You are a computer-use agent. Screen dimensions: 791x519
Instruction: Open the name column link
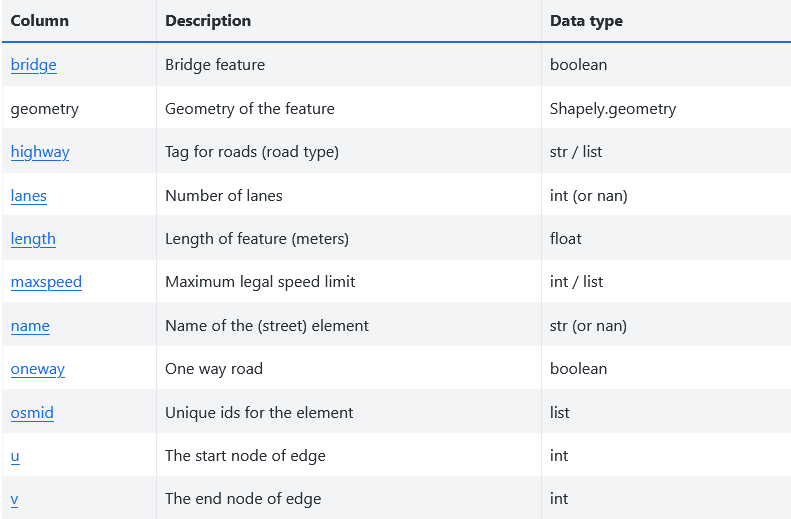coord(30,326)
